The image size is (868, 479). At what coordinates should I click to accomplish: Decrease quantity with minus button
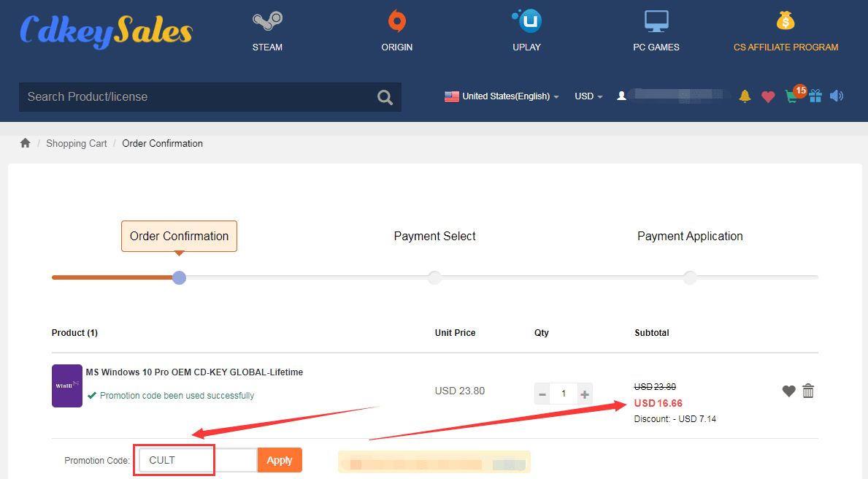coord(542,394)
